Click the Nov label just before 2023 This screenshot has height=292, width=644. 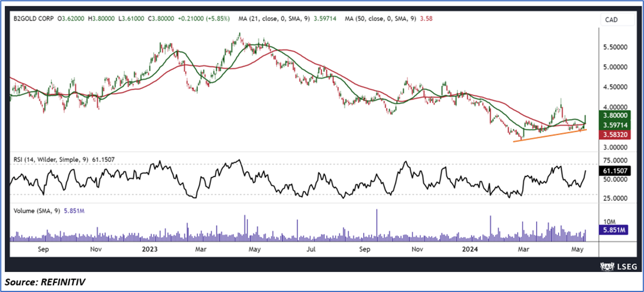tap(95, 249)
